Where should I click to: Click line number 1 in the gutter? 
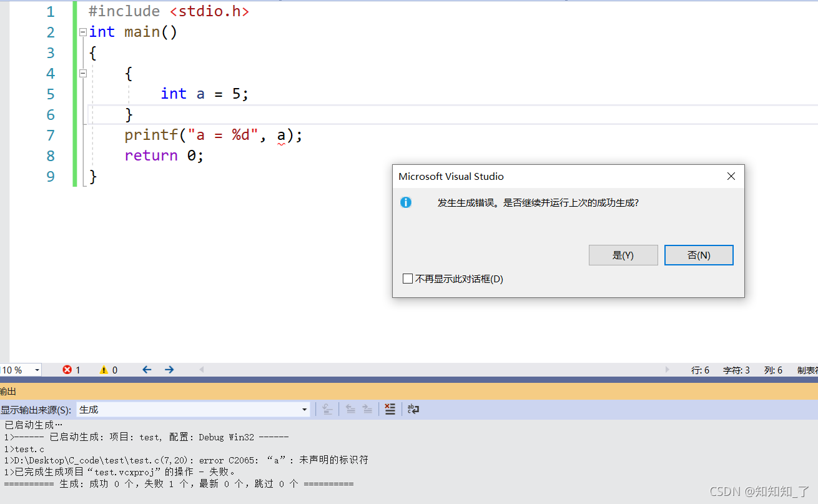pyautogui.click(x=51, y=11)
